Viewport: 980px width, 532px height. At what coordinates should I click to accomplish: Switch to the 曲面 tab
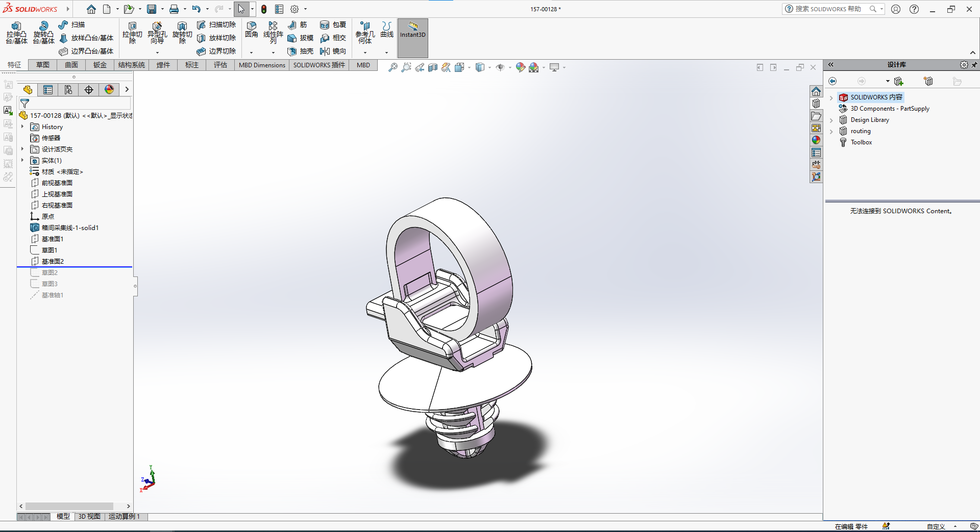point(71,65)
